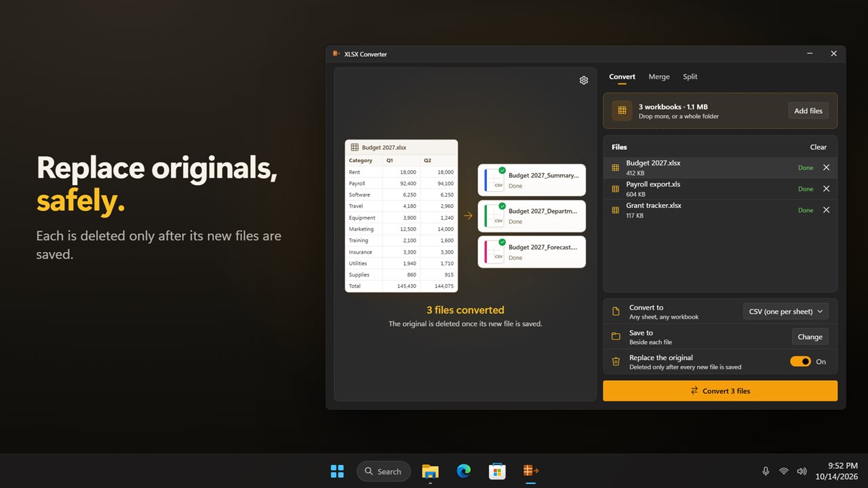Minimize the XLSX Converter window

tap(810, 54)
